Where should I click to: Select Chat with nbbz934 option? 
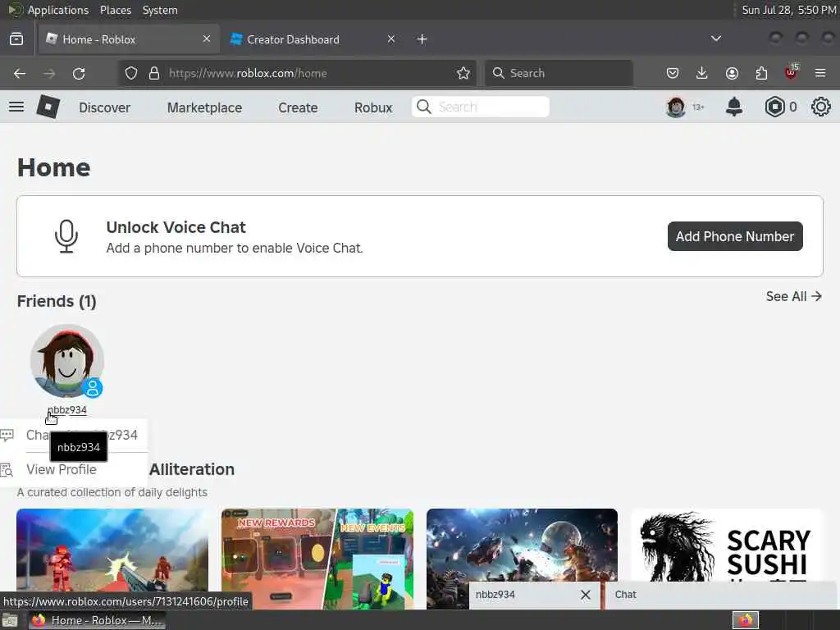(74, 435)
